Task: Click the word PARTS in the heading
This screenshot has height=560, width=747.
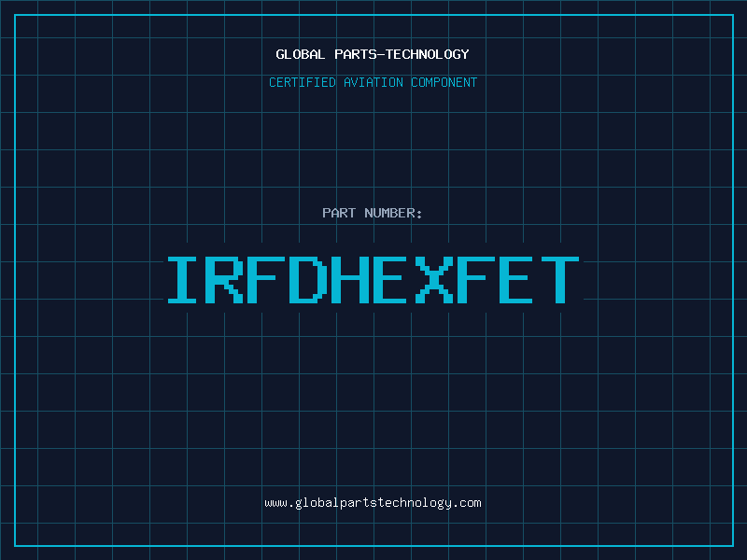Action: (x=356, y=54)
